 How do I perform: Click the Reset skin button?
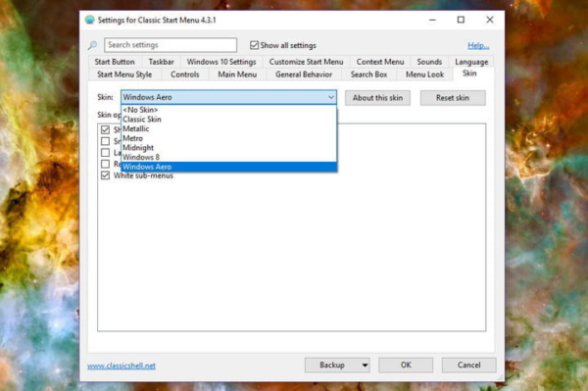453,98
